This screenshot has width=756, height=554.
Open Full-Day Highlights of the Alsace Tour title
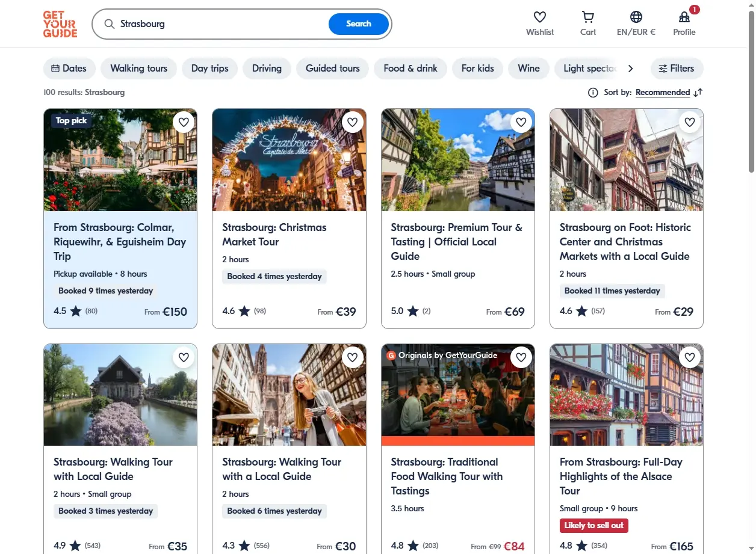[x=621, y=476]
